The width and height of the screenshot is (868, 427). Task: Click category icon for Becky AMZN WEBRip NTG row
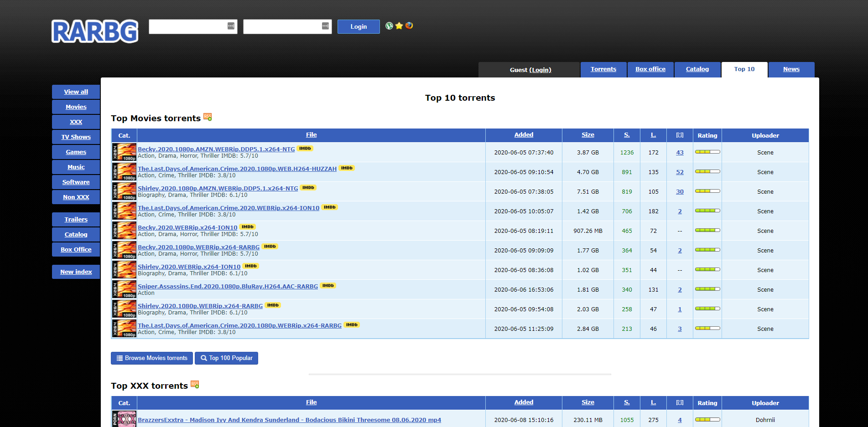(x=124, y=152)
